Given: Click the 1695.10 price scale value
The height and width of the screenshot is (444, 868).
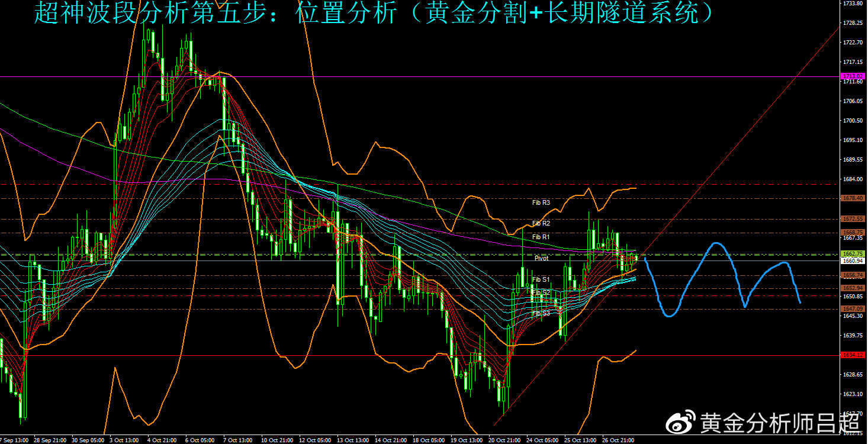Looking at the screenshot, I should [853, 140].
